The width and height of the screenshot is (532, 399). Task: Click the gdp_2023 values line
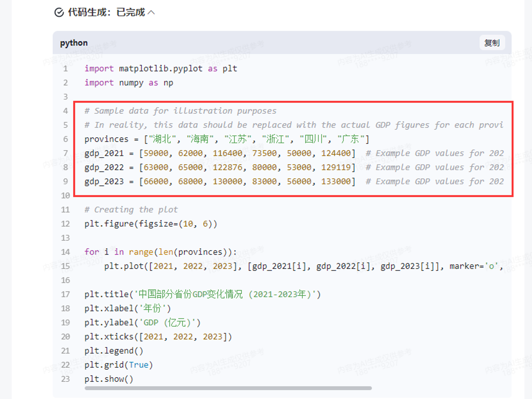[220, 182]
